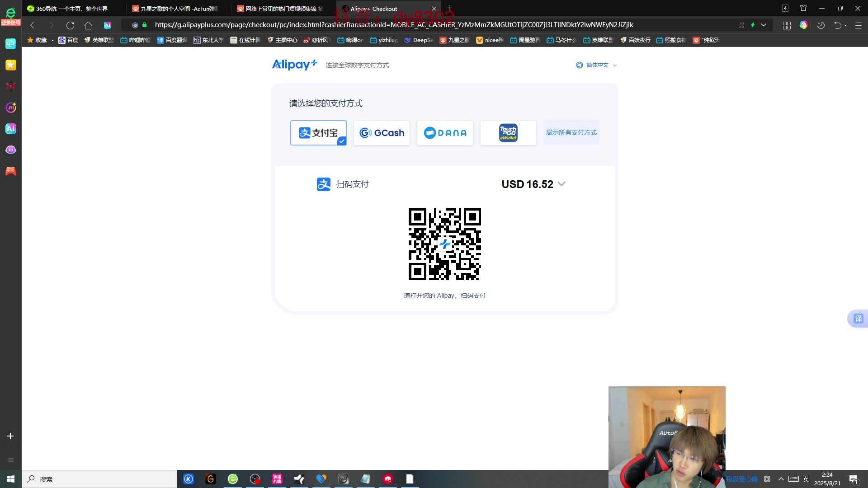Select the 支付宝 payment method
Screen dimensions: 868x488
(x=318, y=133)
